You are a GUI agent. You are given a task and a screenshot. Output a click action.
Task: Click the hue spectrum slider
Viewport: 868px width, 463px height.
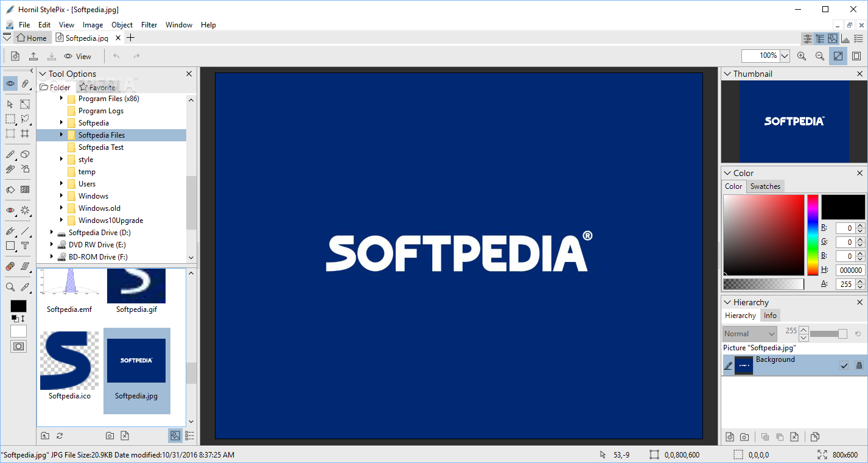pyautogui.click(x=813, y=235)
